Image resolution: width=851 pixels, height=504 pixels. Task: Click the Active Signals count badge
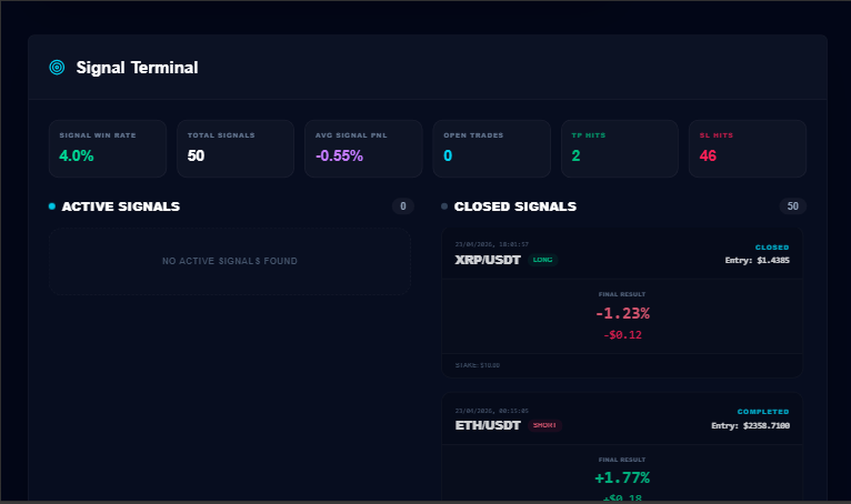(403, 206)
